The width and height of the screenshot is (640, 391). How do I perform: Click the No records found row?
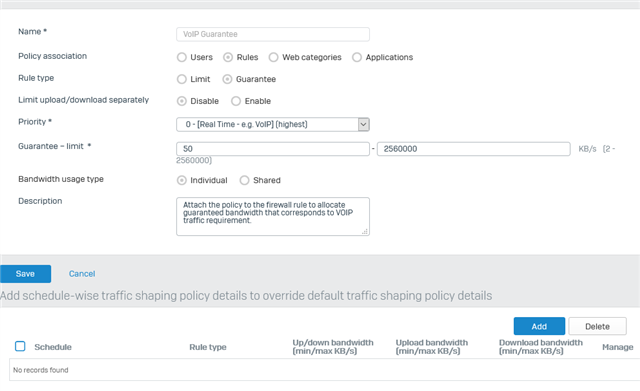click(x=324, y=370)
